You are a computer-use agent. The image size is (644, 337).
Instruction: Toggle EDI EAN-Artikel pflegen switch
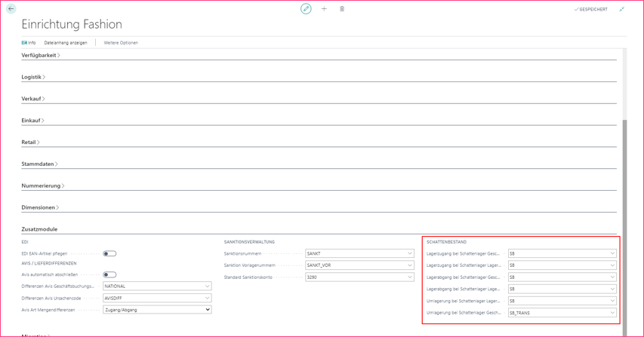point(109,254)
